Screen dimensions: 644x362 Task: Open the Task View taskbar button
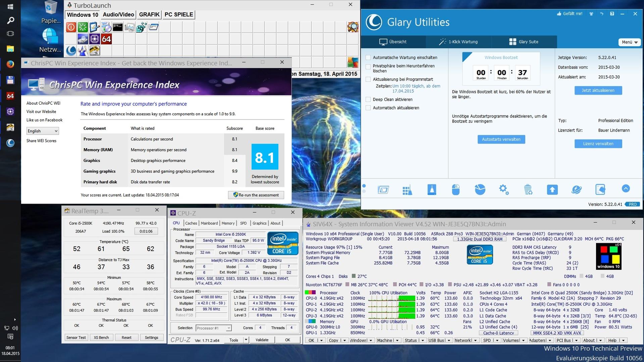pyautogui.click(x=10, y=34)
